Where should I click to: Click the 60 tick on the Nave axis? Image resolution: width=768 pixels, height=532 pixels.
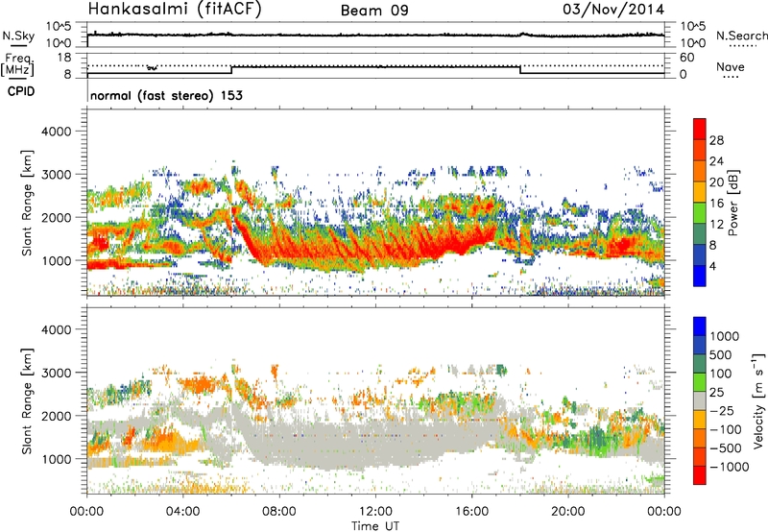pos(686,58)
